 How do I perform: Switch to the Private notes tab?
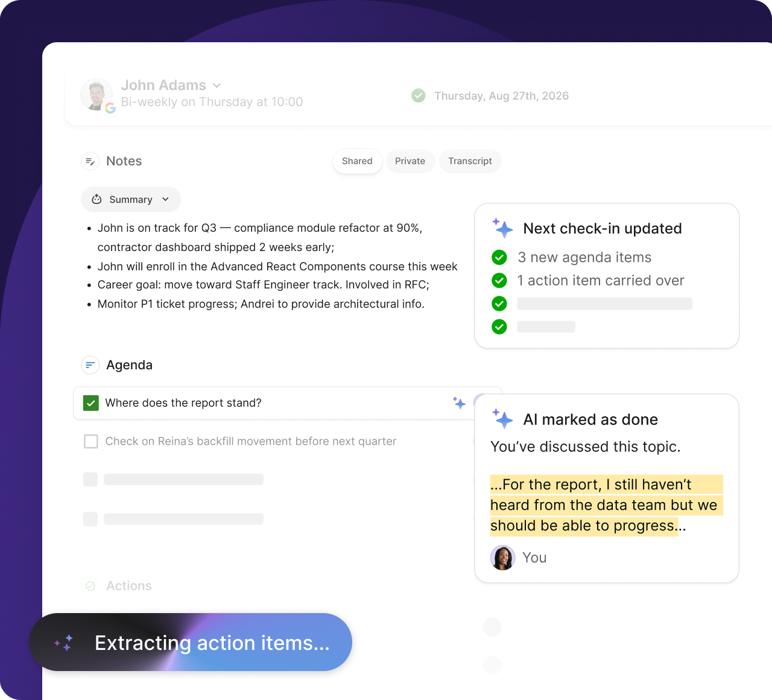(410, 161)
